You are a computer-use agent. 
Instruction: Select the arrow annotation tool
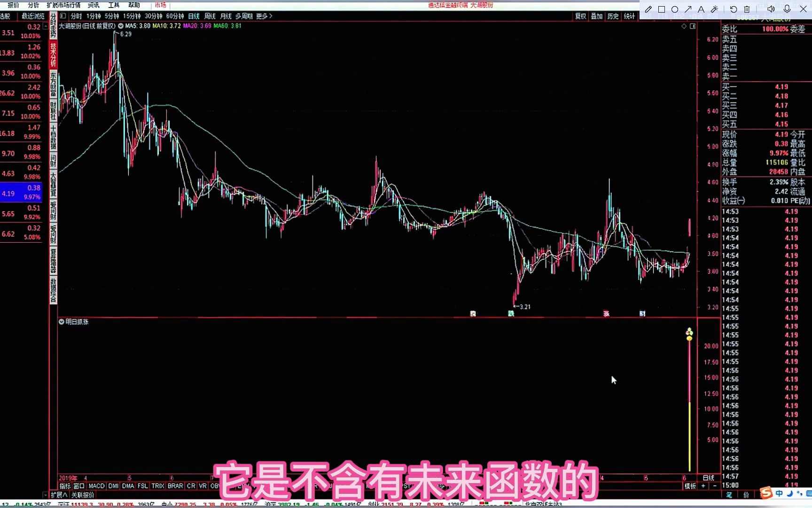(x=688, y=9)
